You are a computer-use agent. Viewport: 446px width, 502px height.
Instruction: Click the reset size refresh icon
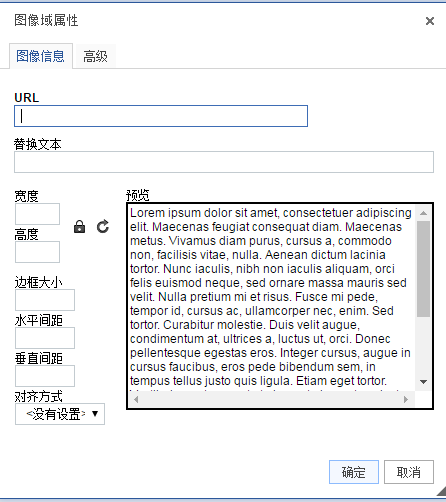[x=103, y=227]
